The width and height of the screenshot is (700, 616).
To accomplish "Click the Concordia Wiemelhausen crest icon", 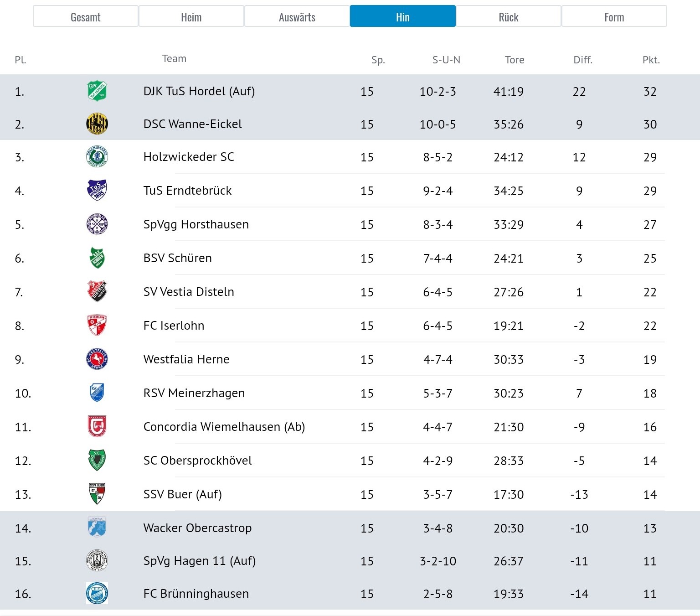I will tap(97, 427).
